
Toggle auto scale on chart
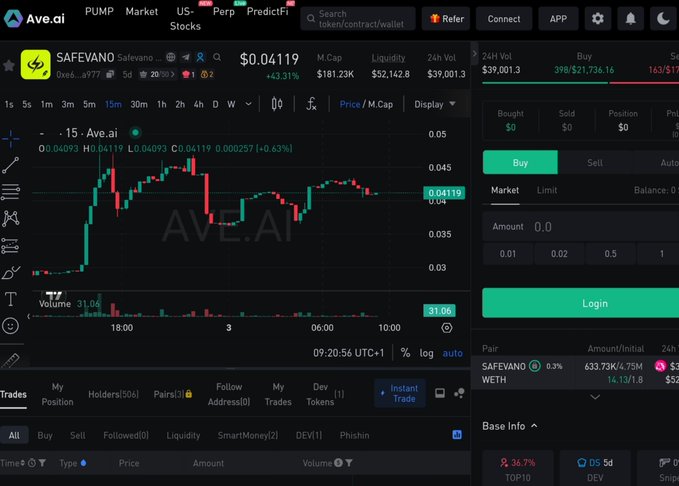click(453, 353)
